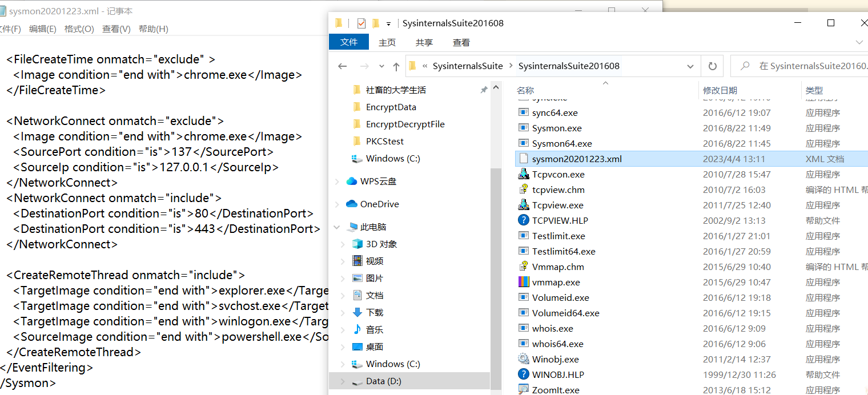This screenshot has width=868, height=395.
Task: Open the recent locations dropdown arrow
Action: [381, 66]
